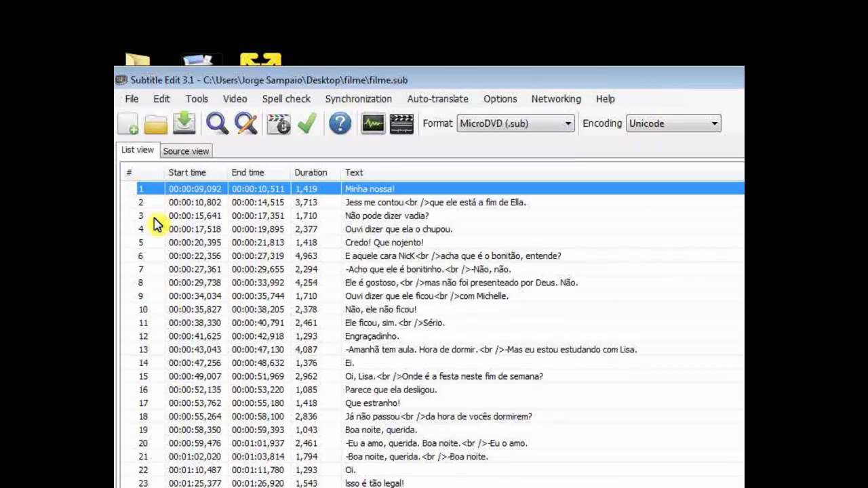868x488 pixels.
Task: Select the line 'Jess me contou' text
Action: click(435, 202)
